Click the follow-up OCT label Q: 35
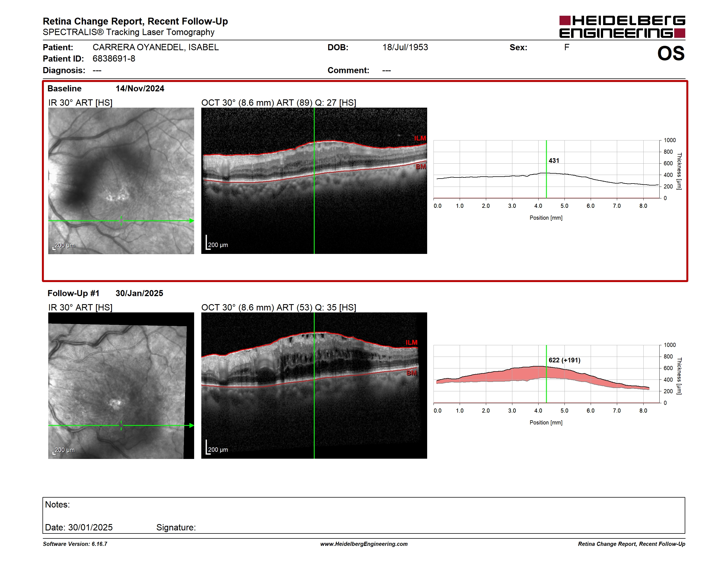The width and height of the screenshot is (728, 563). (326, 307)
